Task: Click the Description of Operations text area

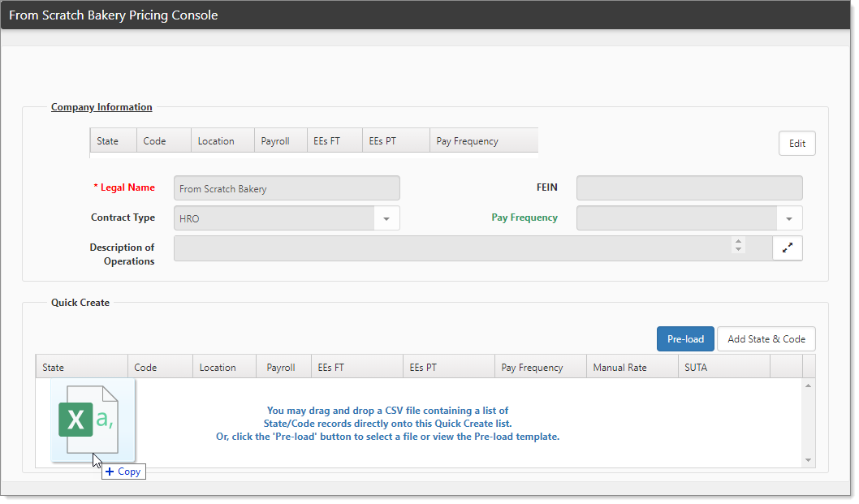Action: [451, 248]
